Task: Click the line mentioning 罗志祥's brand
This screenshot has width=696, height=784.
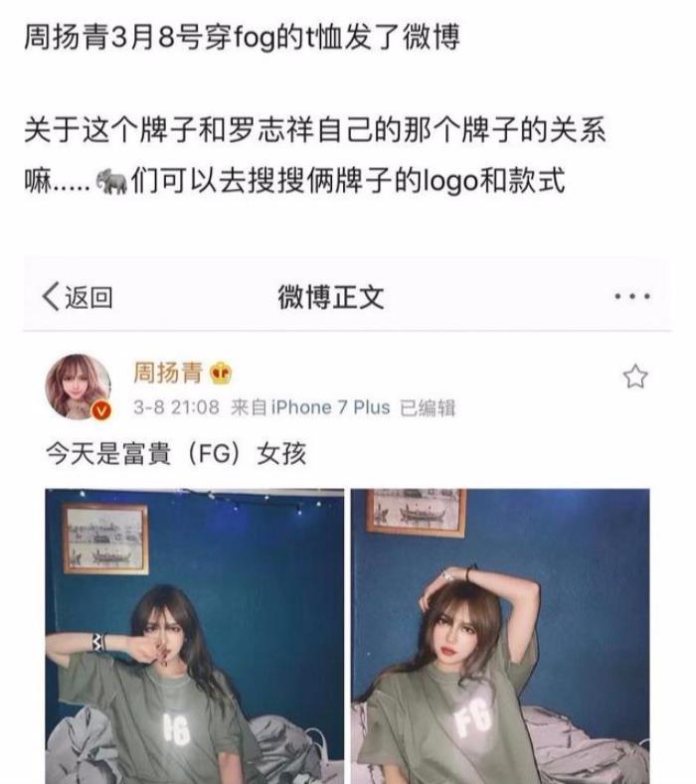Action: coord(315,130)
